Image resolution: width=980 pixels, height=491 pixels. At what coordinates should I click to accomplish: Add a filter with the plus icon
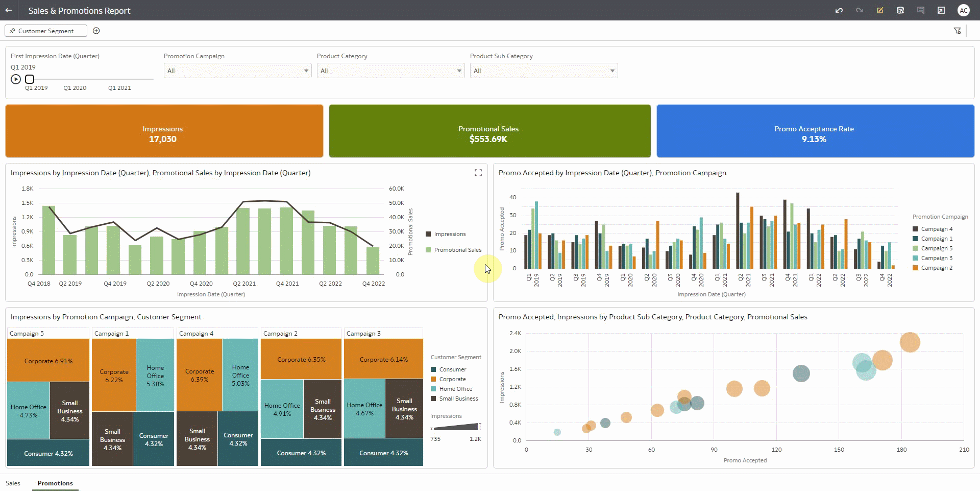96,31
